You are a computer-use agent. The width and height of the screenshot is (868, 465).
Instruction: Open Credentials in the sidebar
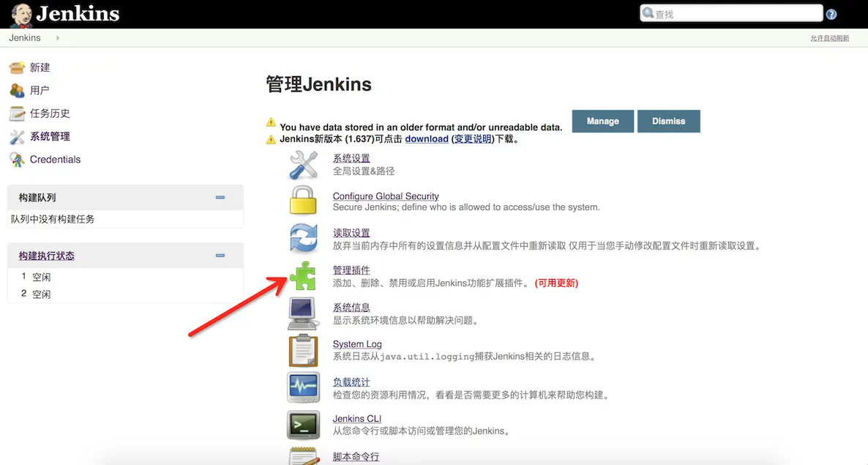56,160
